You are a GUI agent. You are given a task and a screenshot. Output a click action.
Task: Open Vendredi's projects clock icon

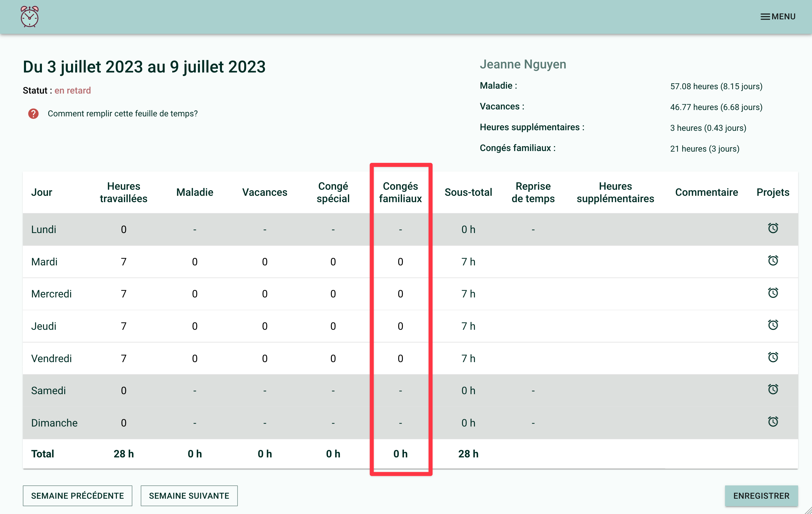click(772, 357)
